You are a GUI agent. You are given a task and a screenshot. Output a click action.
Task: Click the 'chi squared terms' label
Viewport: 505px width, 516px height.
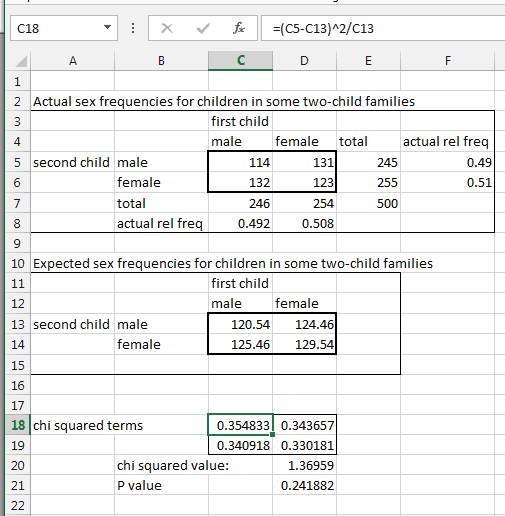tap(88, 425)
